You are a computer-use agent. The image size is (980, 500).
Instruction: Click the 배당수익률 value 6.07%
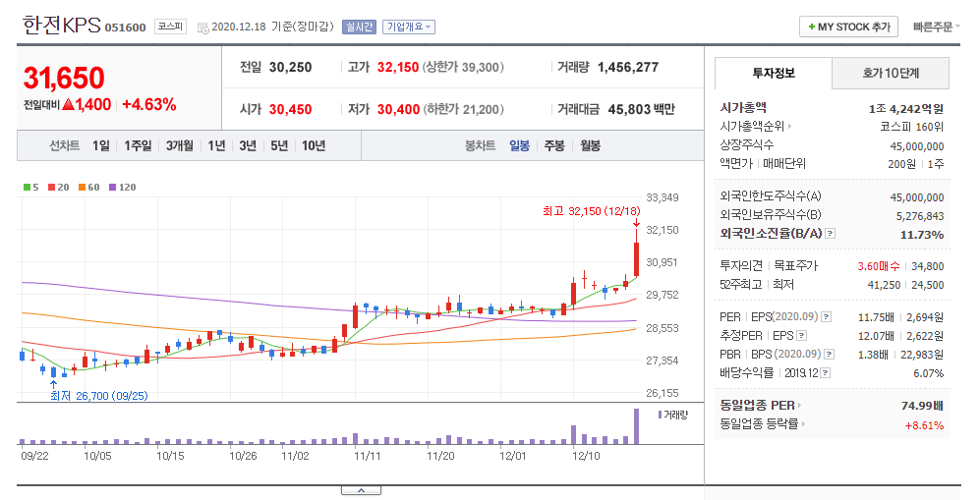(928, 373)
